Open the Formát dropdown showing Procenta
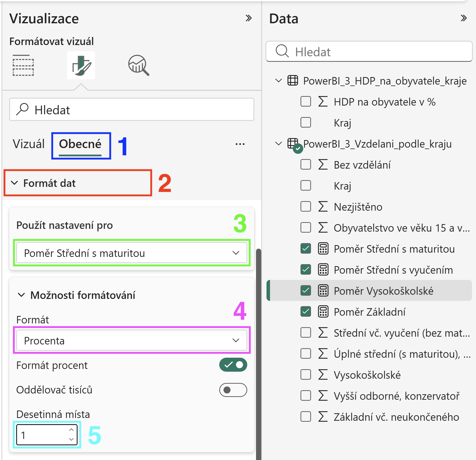This screenshot has width=476, height=460. (132, 340)
